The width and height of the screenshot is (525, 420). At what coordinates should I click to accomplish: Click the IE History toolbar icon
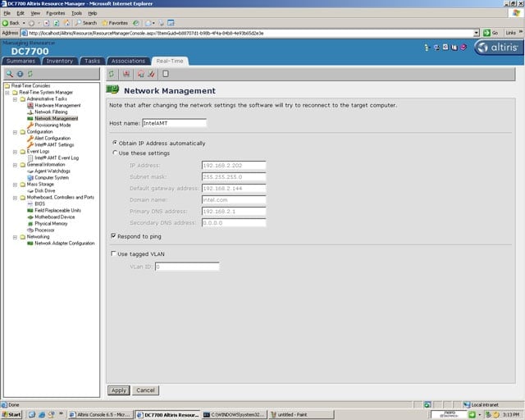click(135, 23)
